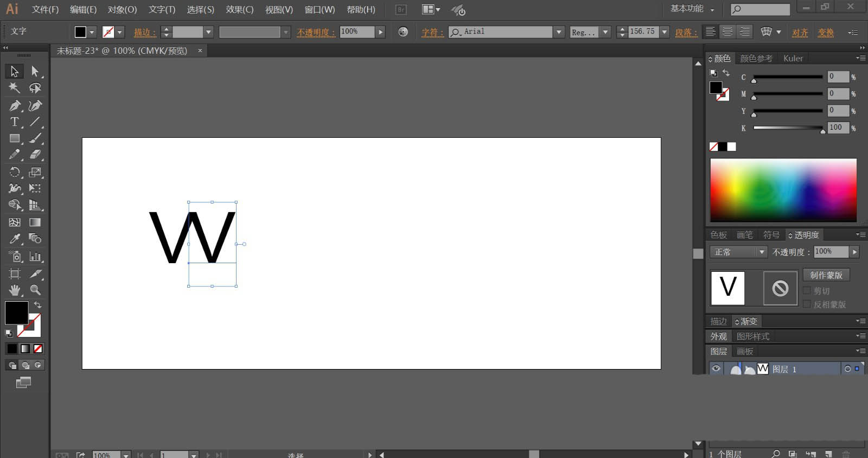Select the Direct Selection tool

pyautogui.click(x=35, y=71)
